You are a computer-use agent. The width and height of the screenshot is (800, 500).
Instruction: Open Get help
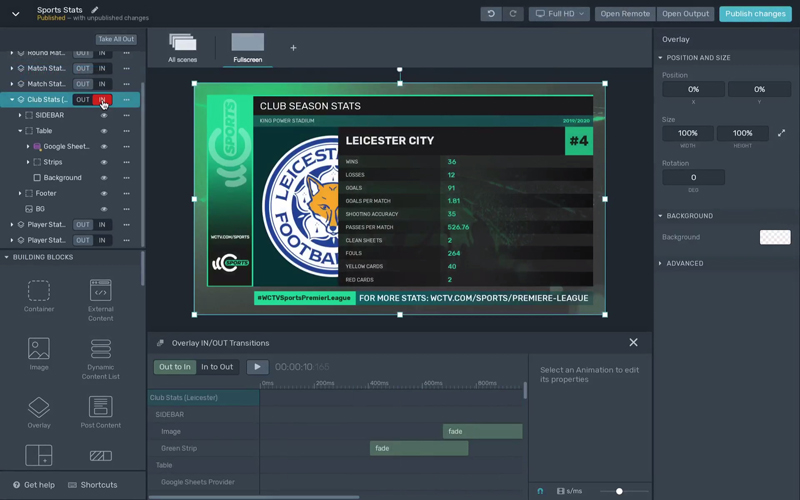(x=34, y=485)
